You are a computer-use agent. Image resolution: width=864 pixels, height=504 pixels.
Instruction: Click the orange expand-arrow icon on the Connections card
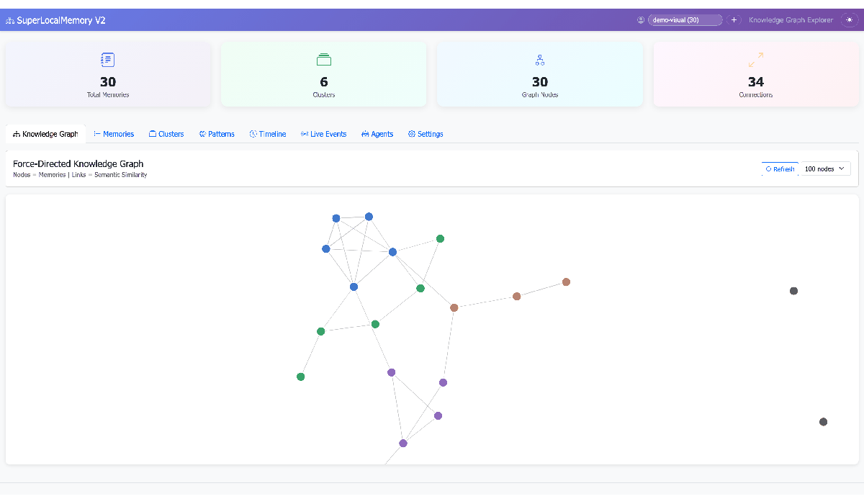[755, 60]
